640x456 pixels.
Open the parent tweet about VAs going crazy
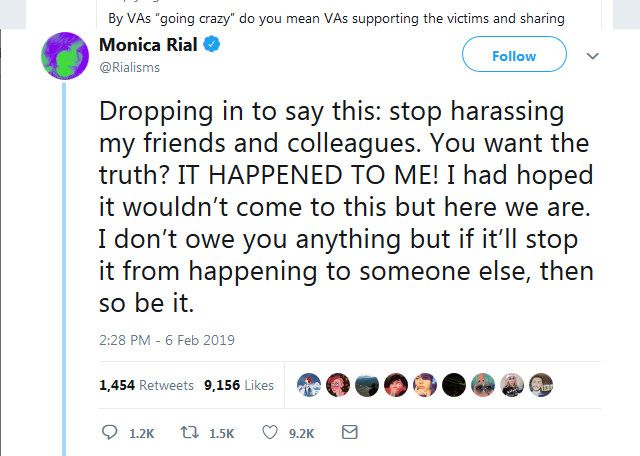pyautogui.click(x=337, y=18)
